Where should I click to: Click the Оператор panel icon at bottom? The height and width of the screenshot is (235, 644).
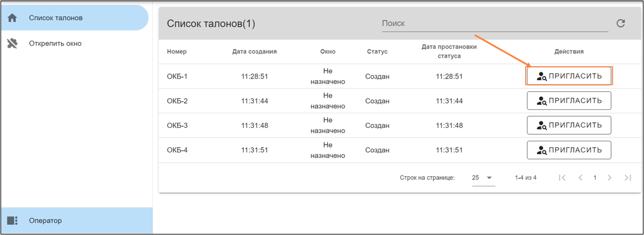pos(12,220)
